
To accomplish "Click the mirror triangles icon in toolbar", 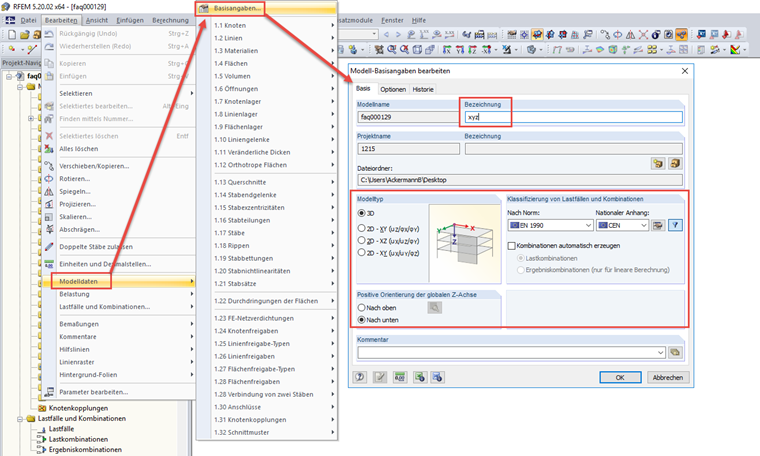I will click(630, 34).
